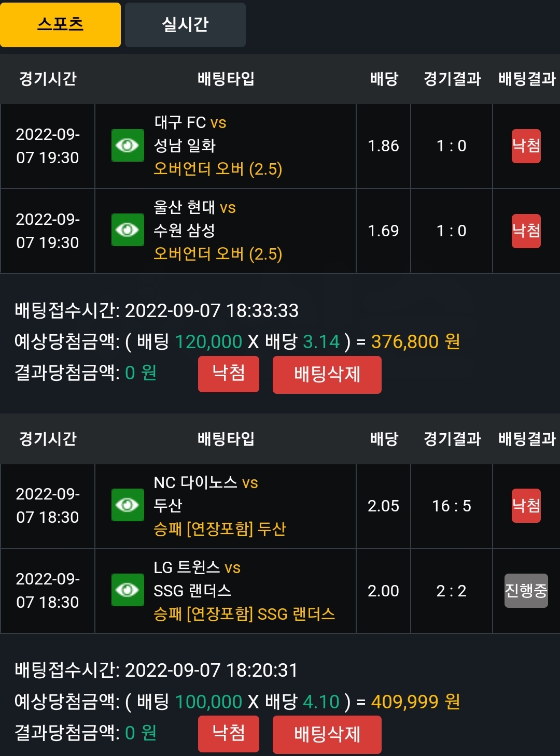This screenshot has height=756, width=560.
Task: Select the 진행중 status badge
Action: point(526,591)
